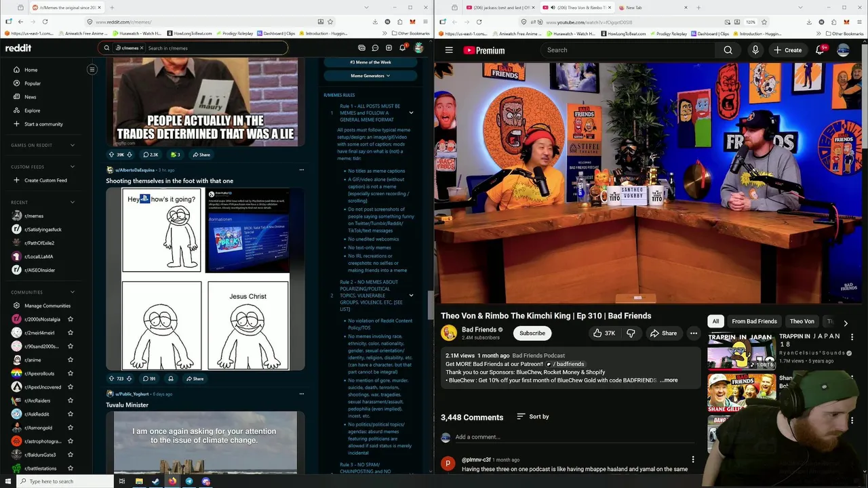Collapse Games on Reddit section
The width and height of the screenshot is (868, 488).
73,145
